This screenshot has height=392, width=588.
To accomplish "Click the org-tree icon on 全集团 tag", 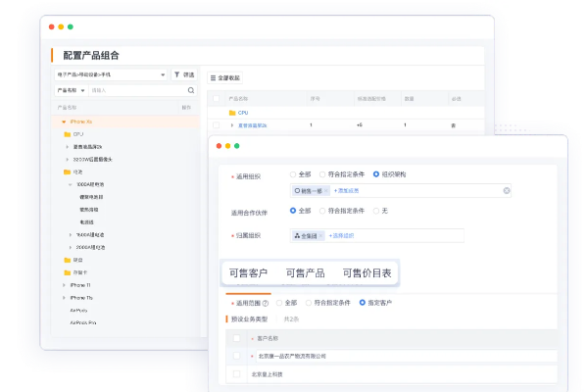I will coord(297,235).
